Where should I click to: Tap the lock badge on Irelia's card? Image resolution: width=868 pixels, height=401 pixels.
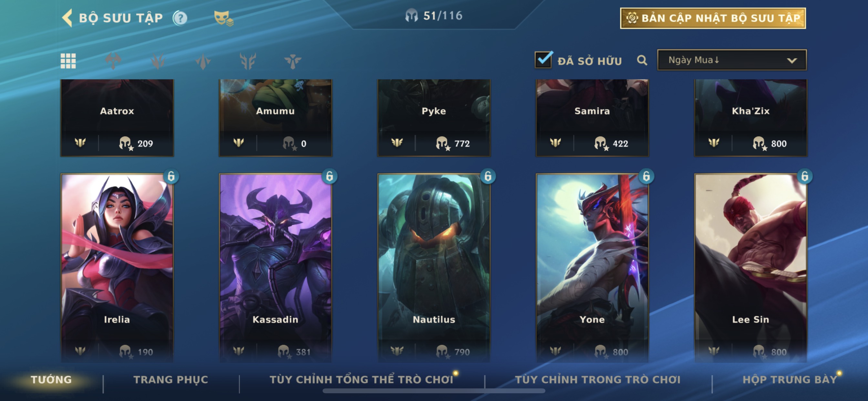click(171, 176)
